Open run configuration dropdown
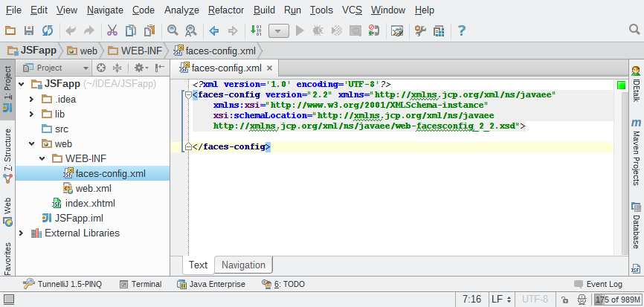The width and height of the screenshot is (644, 307). click(x=279, y=30)
